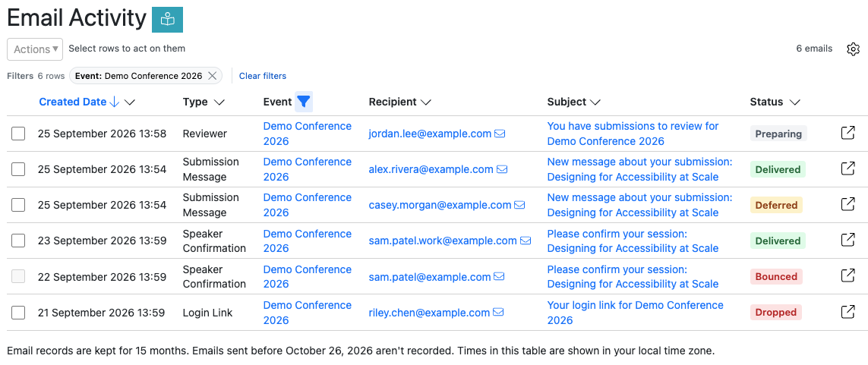Click the disabled checkbox on Bounced row
The image size is (868, 365).
tap(18, 276)
